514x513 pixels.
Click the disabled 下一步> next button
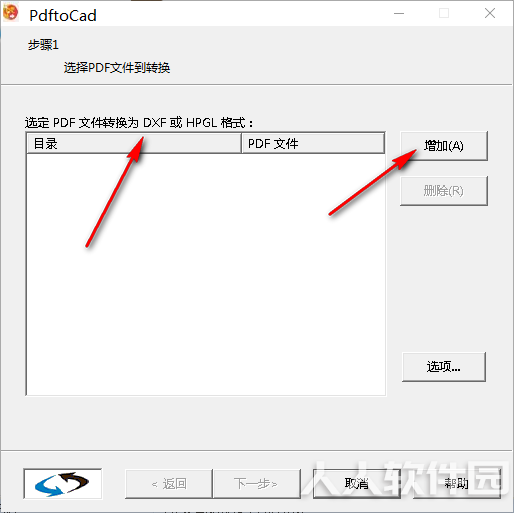257,484
